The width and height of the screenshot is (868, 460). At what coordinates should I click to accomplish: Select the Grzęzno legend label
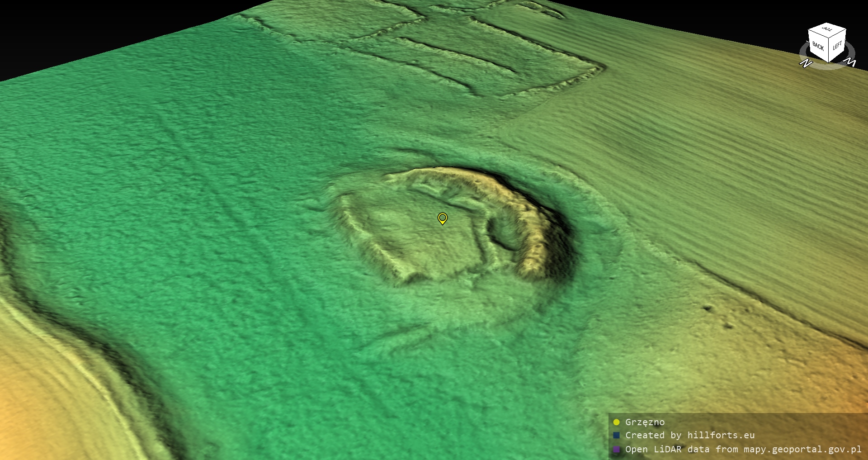[x=645, y=422]
